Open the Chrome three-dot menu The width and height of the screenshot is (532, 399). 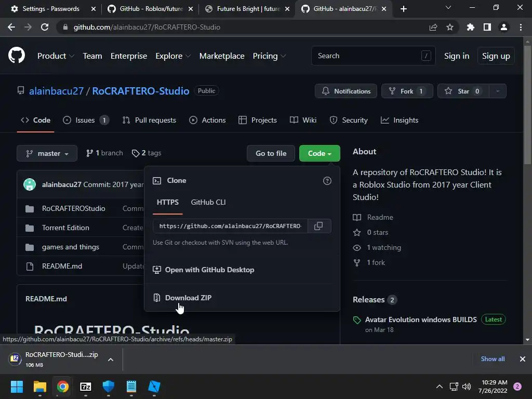click(521, 27)
